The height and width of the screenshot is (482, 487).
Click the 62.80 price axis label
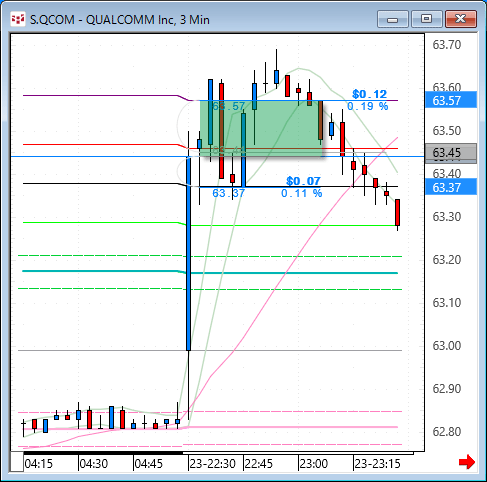click(x=447, y=432)
